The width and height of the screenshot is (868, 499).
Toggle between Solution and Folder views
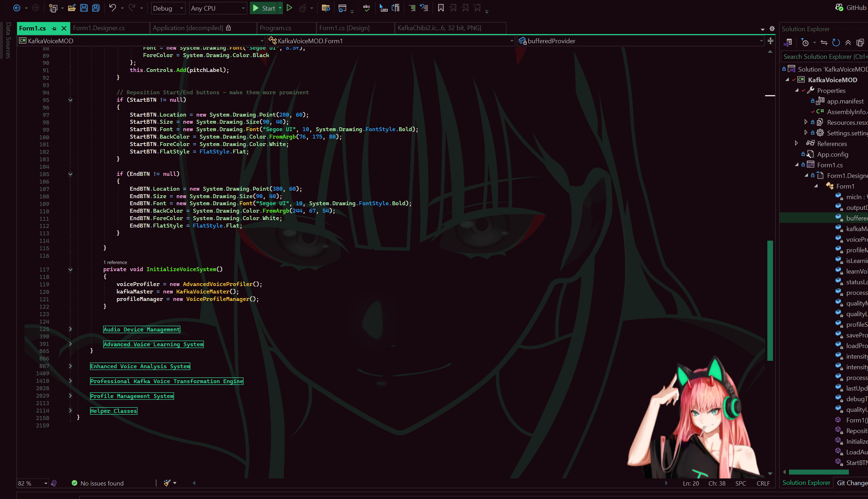788,43
